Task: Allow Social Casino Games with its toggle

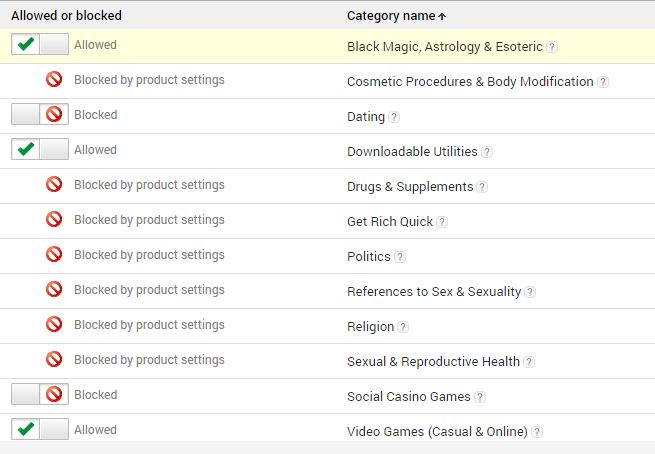Action: pos(40,395)
